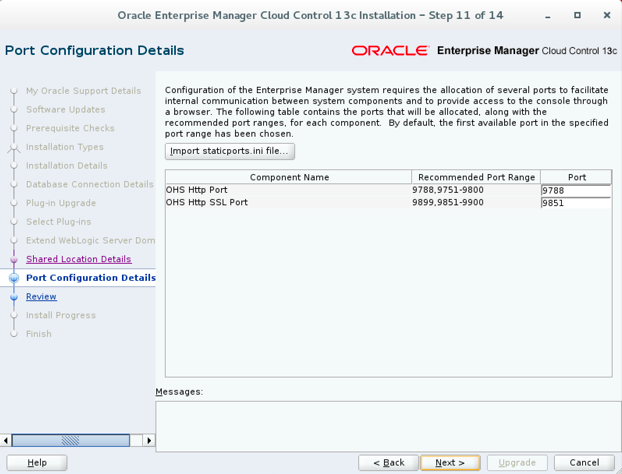The width and height of the screenshot is (622, 474).
Task: Open Shared Location Details step link
Action: click(x=79, y=259)
